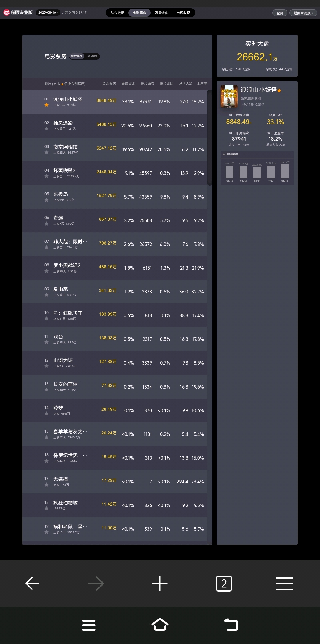Open the Android recent apps menu icon
The width and height of the screenshot is (320, 644).
[89, 625]
